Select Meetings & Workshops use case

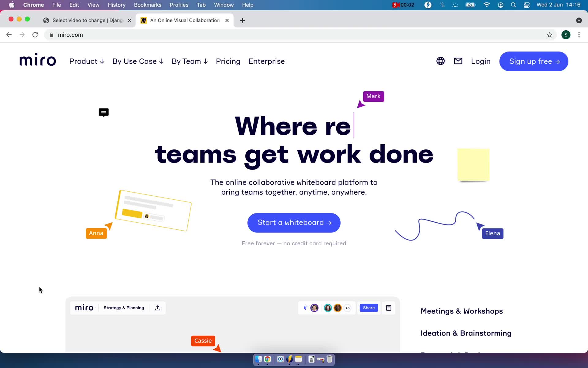pyautogui.click(x=462, y=311)
